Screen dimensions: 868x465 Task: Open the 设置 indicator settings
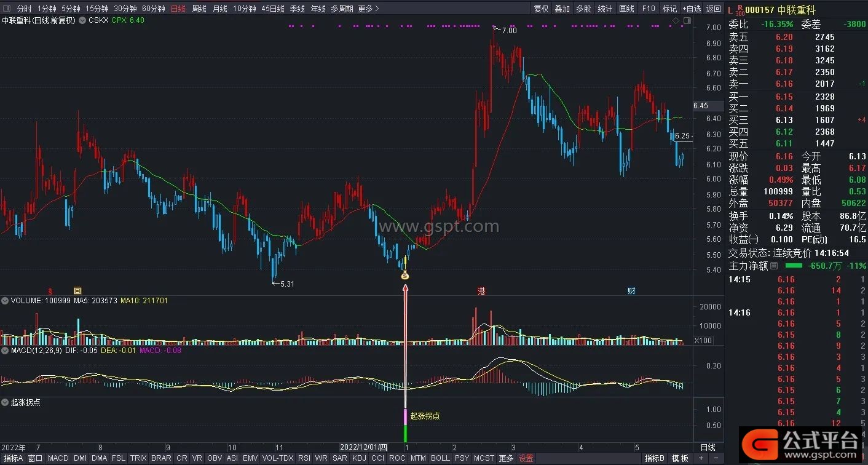tap(526, 458)
